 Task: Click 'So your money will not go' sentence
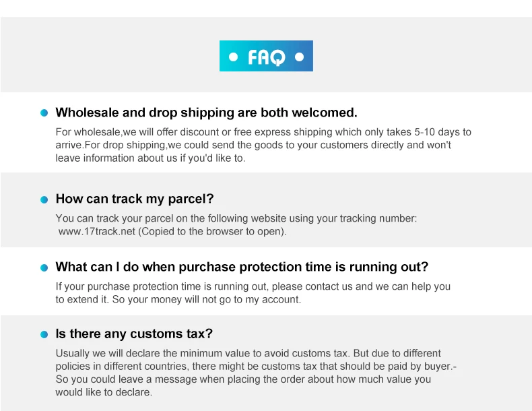pos(207,300)
